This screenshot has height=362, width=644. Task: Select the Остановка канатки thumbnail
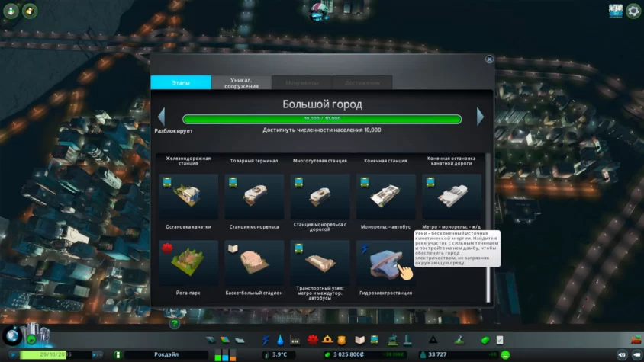coord(188,196)
